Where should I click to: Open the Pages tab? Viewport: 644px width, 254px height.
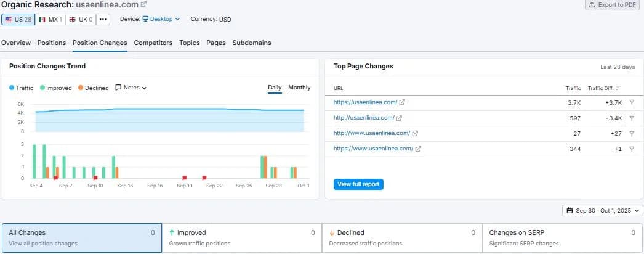pos(216,43)
